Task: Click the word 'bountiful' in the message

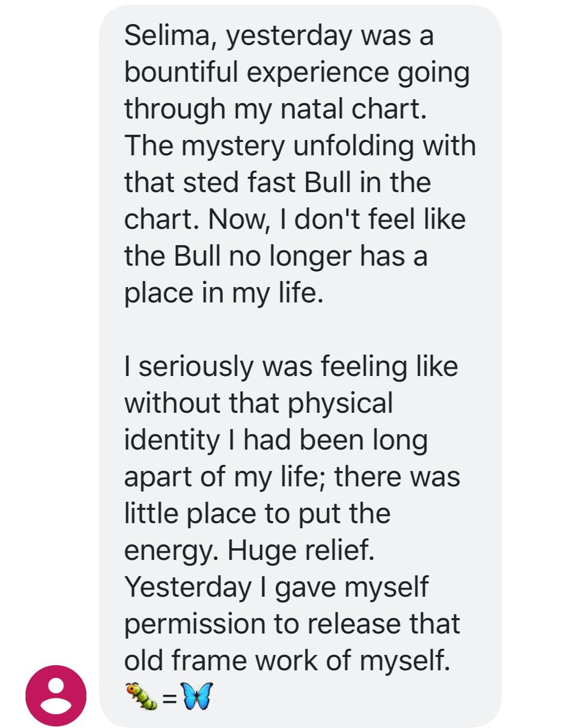Action: click(182, 72)
